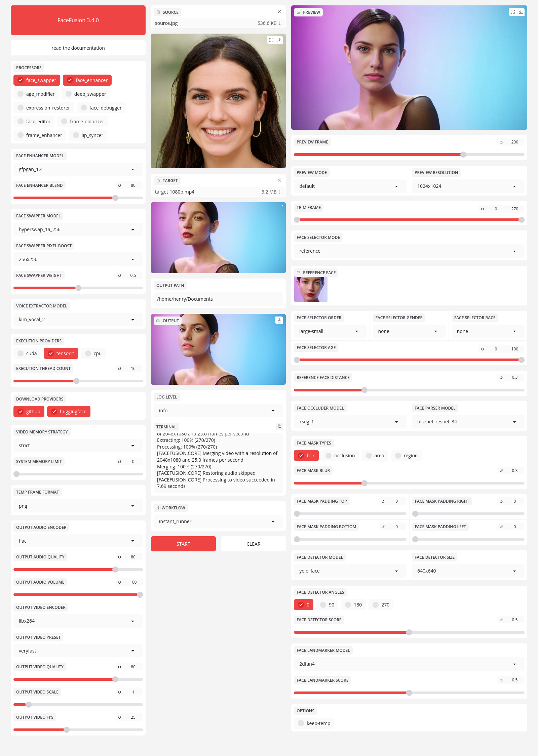Remove the source.jpg file with X icon

279,12
